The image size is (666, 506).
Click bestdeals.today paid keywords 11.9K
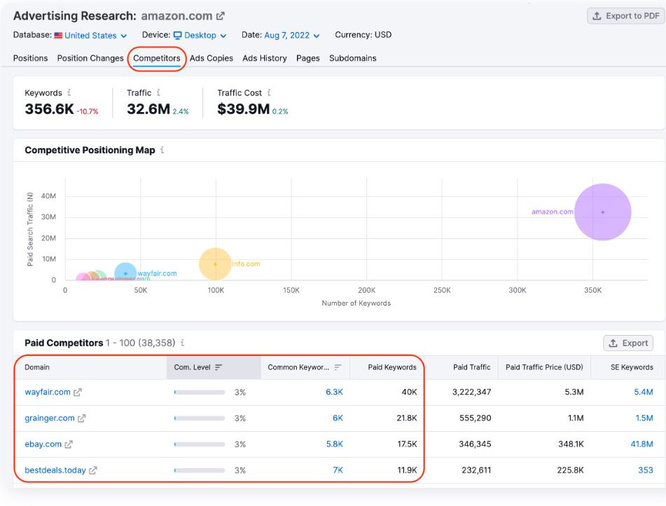(407, 470)
